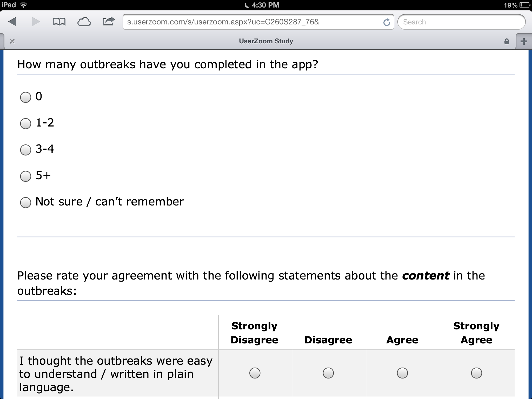
Task: Select the UserZoom Study tab title
Action: 266,41
